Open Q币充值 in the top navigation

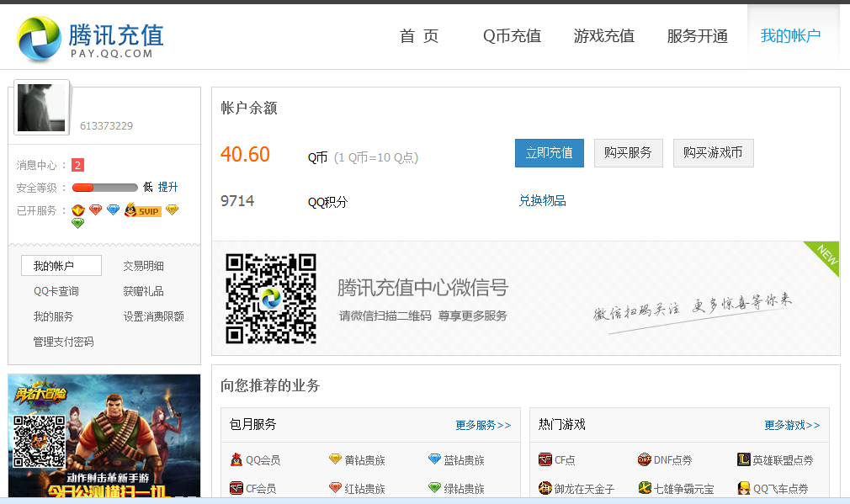[513, 36]
